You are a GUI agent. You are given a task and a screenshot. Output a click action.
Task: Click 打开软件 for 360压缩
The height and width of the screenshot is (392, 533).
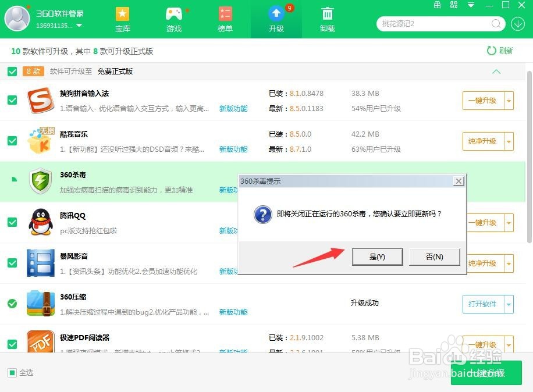pyautogui.click(x=483, y=304)
